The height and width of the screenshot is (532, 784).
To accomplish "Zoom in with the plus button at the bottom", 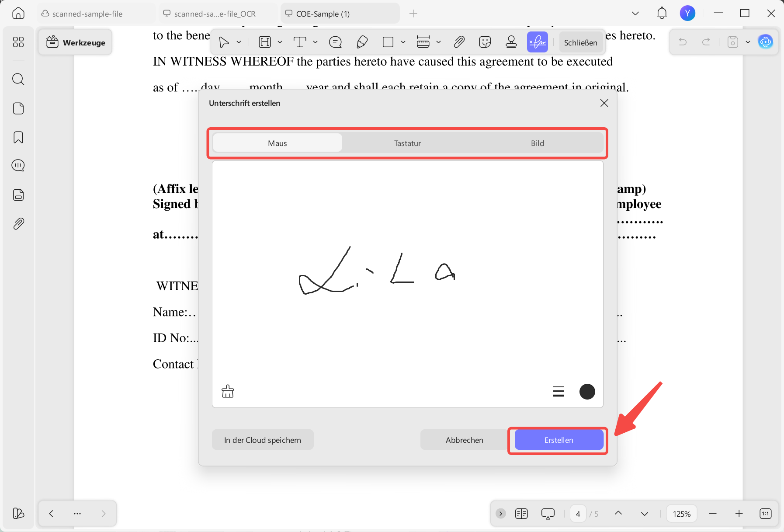I will pyautogui.click(x=739, y=514).
